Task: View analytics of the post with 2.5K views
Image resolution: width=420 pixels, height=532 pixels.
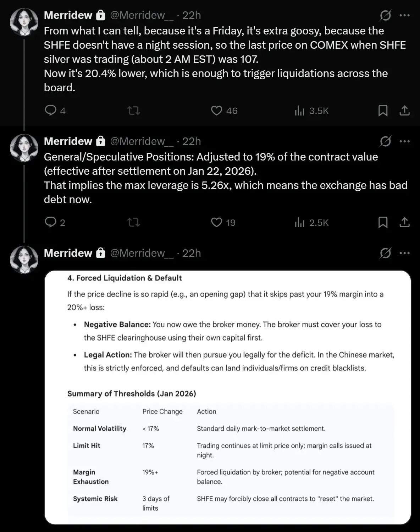Action: click(x=311, y=222)
